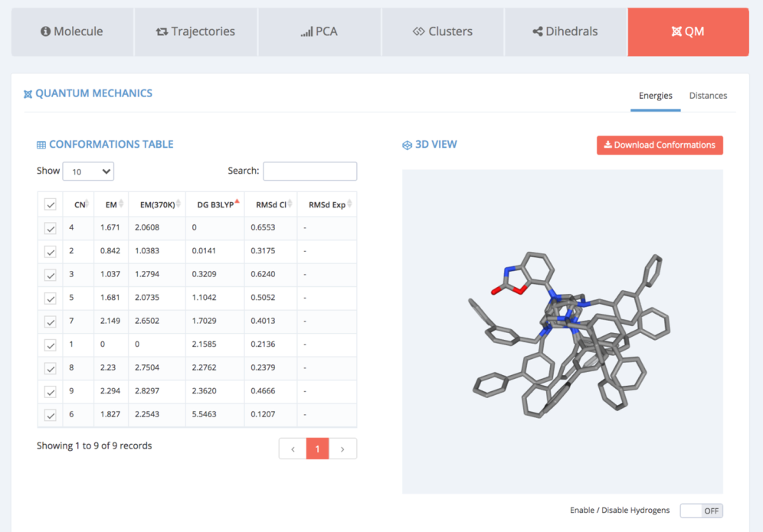The width and height of the screenshot is (763, 532).
Task: Open the Dihedrals tab
Action: click(565, 32)
